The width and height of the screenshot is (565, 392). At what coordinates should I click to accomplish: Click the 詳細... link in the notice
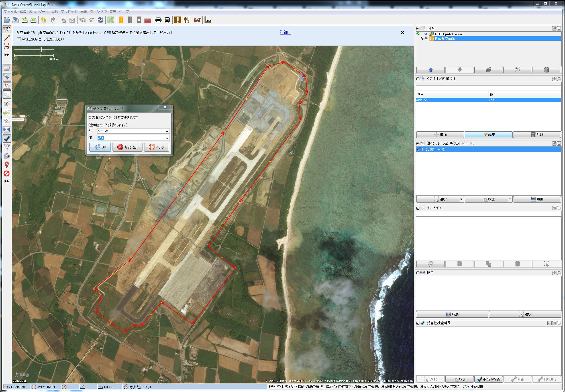(x=285, y=32)
